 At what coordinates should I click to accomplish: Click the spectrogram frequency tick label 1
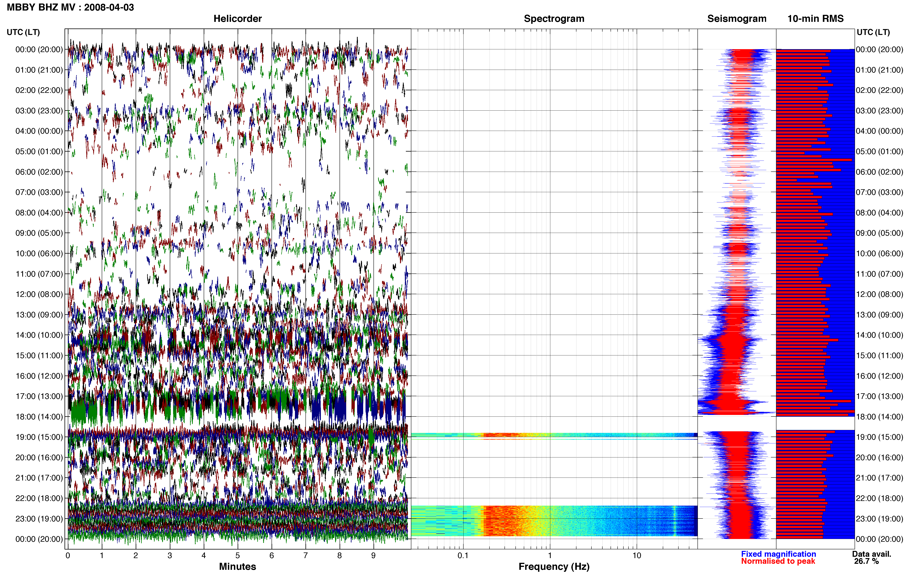[x=550, y=556]
